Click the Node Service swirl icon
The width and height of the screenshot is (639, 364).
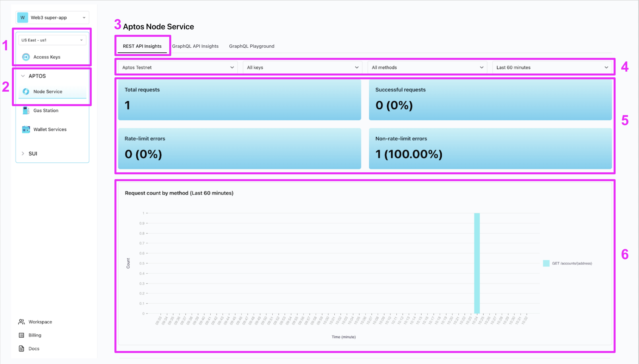pyautogui.click(x=26, y=91)
